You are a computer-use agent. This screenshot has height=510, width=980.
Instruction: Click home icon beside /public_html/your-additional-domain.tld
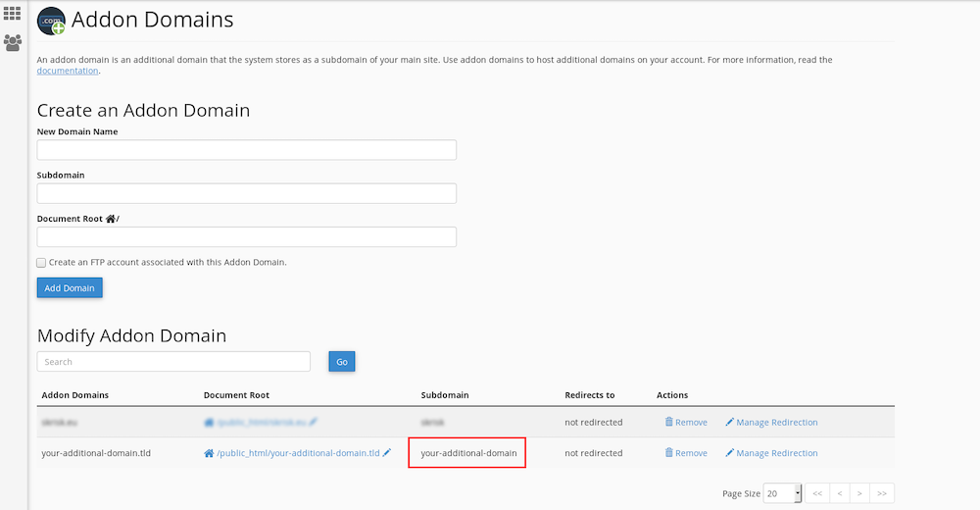click(x=209, y=453)
